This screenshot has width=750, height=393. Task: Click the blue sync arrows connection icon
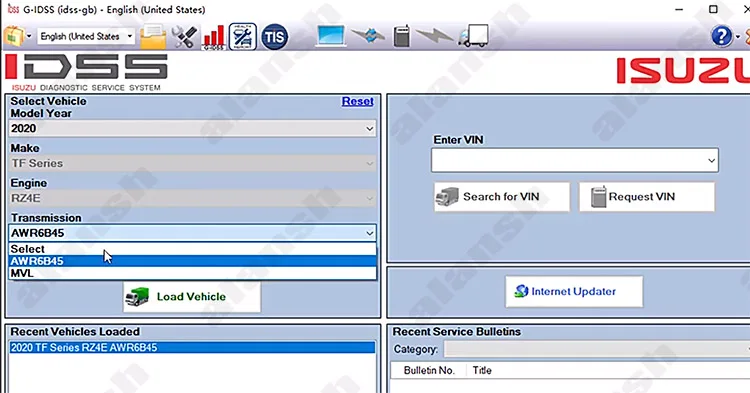(x=368, y=35)
